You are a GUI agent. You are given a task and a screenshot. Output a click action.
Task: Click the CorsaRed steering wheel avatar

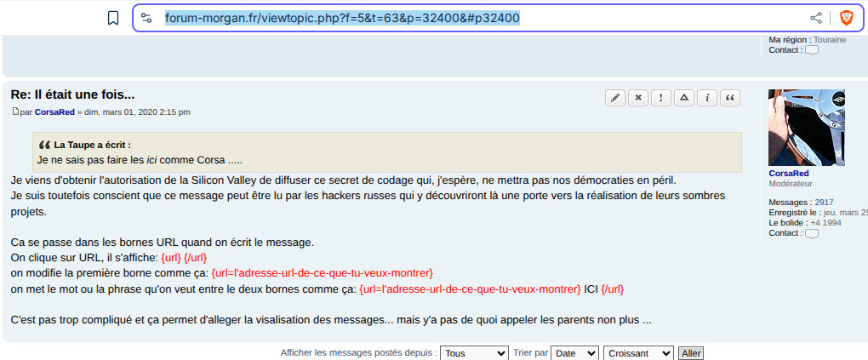(806, 128)
